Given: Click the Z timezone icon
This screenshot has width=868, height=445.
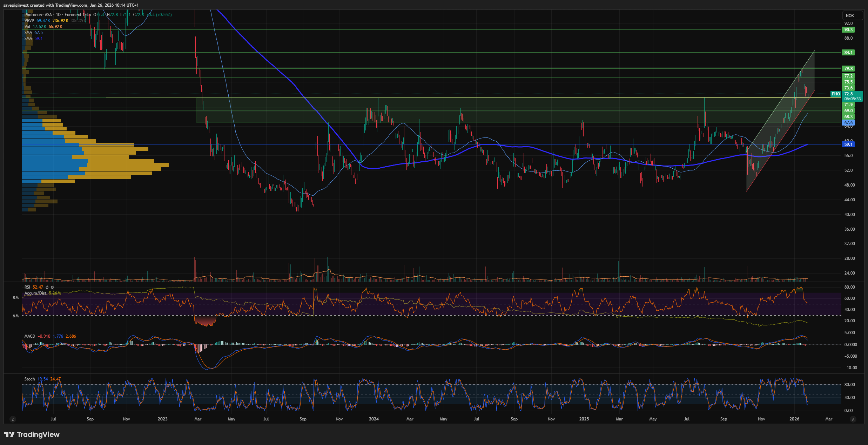Looking at the screenshot, I should [x=13, y=419].
